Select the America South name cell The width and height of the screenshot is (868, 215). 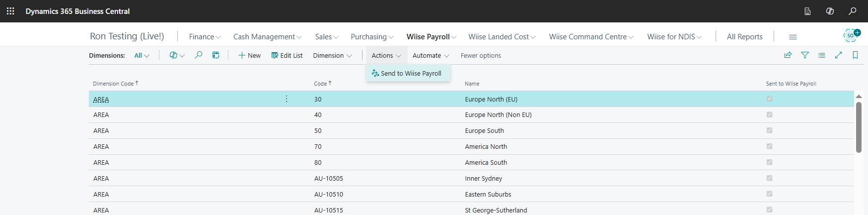pyautogui.click(x=486, y=163)
